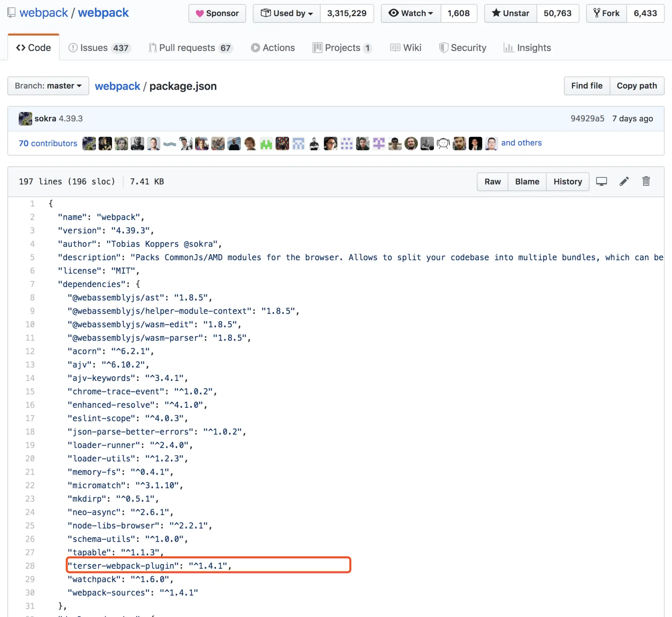Go to the Actions tab
Viewport: 672px width, 617px height.
pos(273,48)
